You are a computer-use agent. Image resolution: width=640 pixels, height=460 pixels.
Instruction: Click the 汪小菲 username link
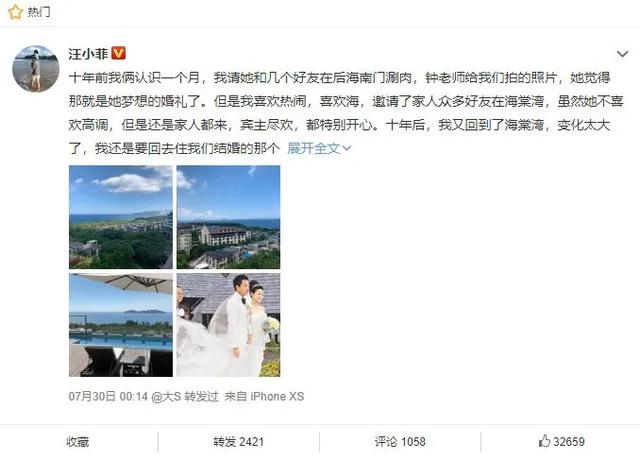(x=88, y=53)
